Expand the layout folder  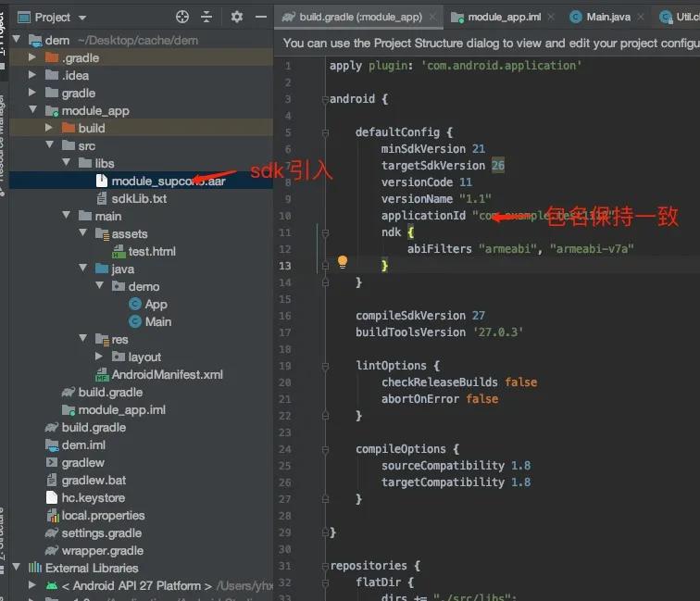tap(100, 357)
